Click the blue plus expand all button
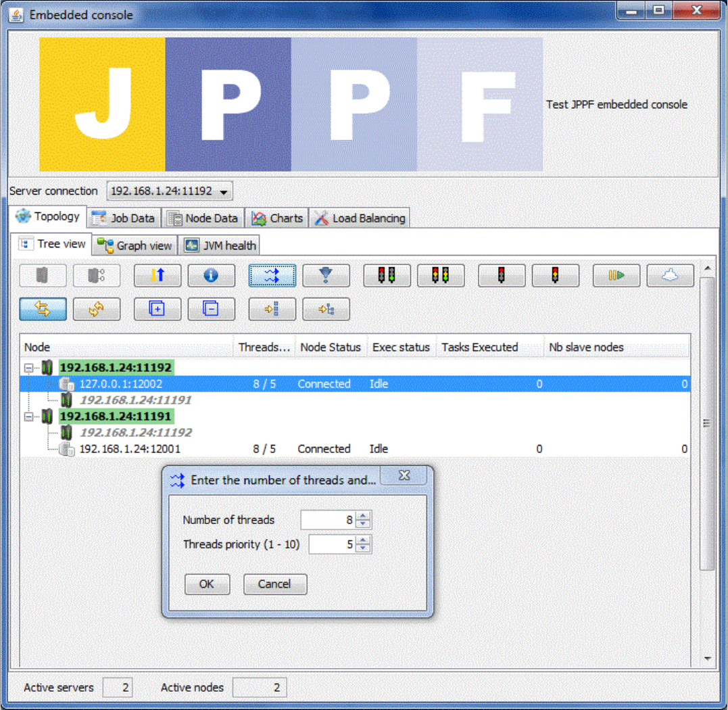Image resolution: width=728 pixels, height=710 pixels. click(157, 309)
